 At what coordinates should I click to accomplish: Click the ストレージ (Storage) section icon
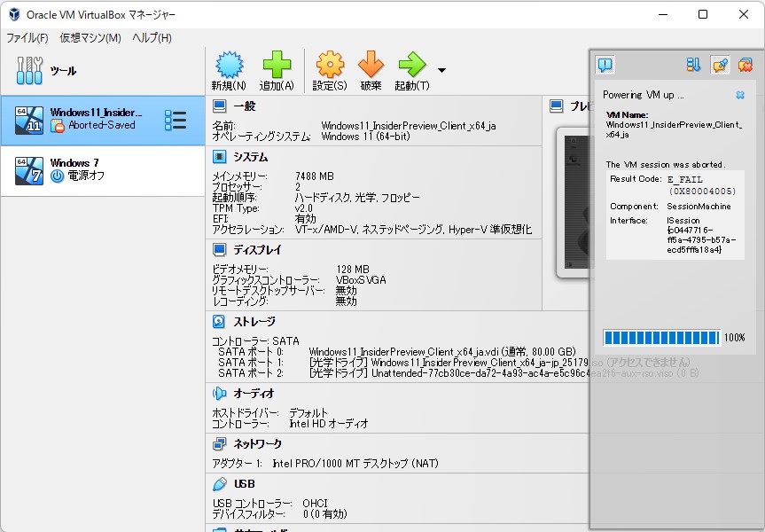click(219, 321)
